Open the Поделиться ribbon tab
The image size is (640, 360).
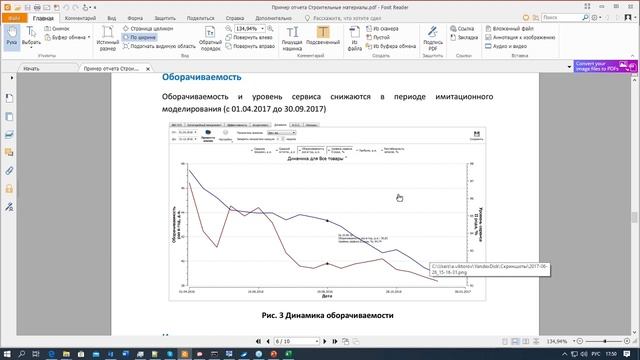(200, 18)
